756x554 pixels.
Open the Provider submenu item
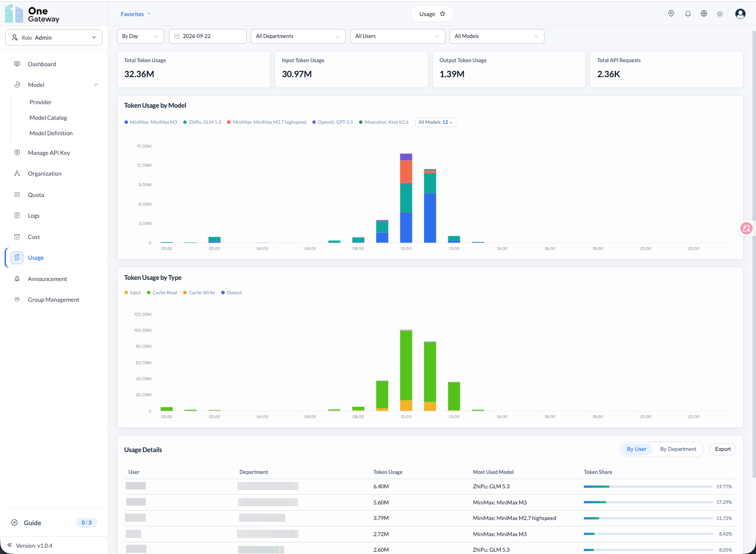pos(41,102)
